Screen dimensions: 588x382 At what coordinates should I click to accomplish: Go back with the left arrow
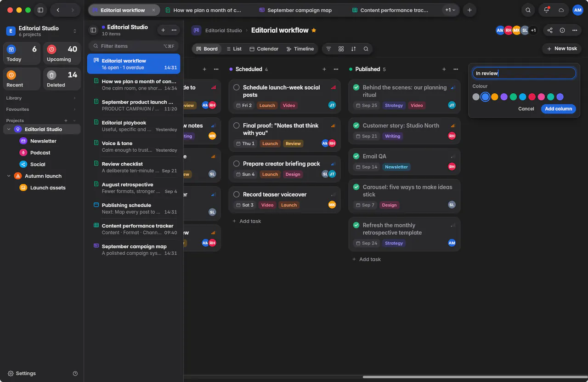click(x=58, y=10)
